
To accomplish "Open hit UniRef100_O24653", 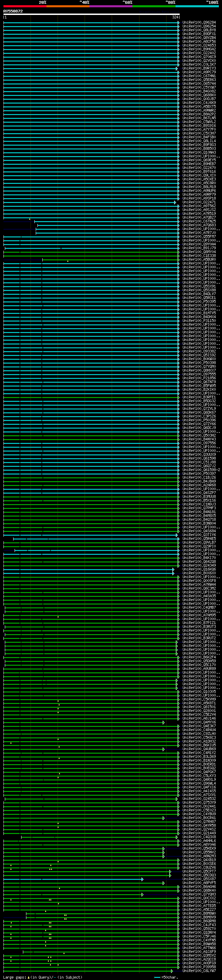I will [199, 45].
